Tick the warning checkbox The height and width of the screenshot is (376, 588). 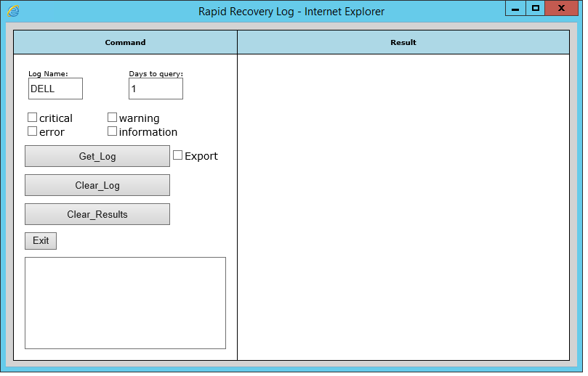(112, 118)
